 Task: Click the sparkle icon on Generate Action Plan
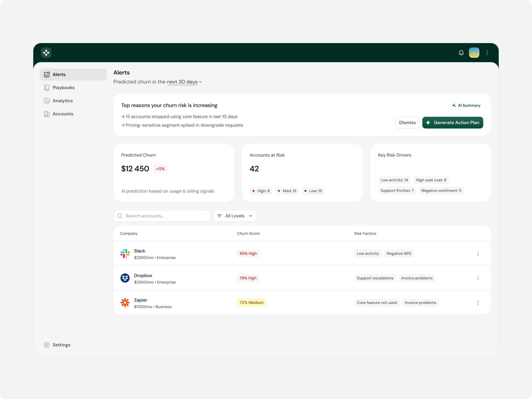pos(428,123)
